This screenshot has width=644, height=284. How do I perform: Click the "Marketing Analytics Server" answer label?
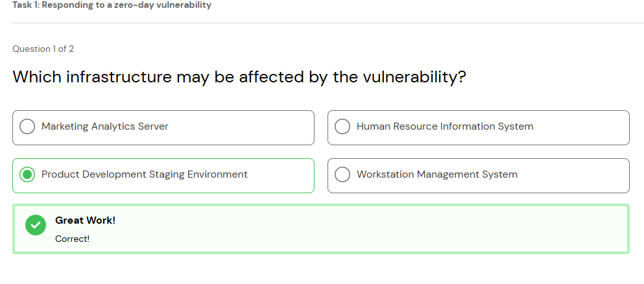105,127
